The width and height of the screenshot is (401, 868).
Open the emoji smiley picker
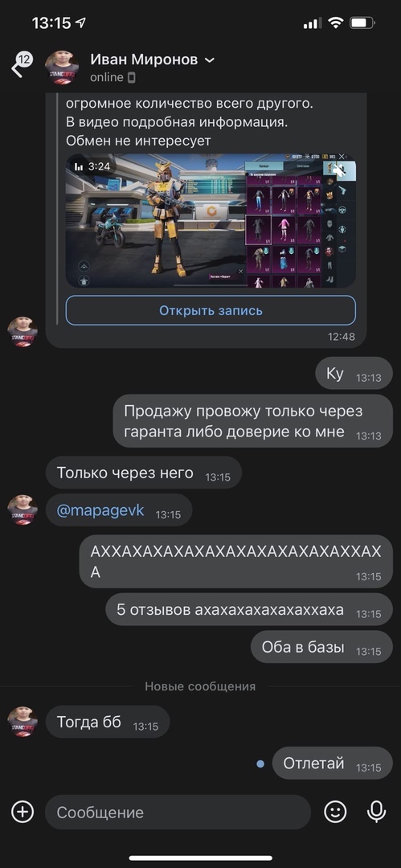click(335, 812)
